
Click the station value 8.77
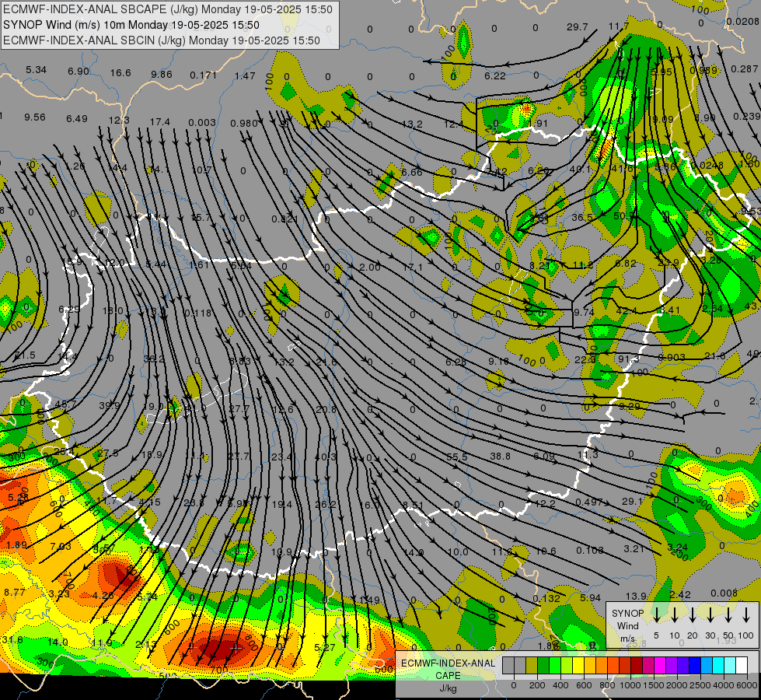15,592
